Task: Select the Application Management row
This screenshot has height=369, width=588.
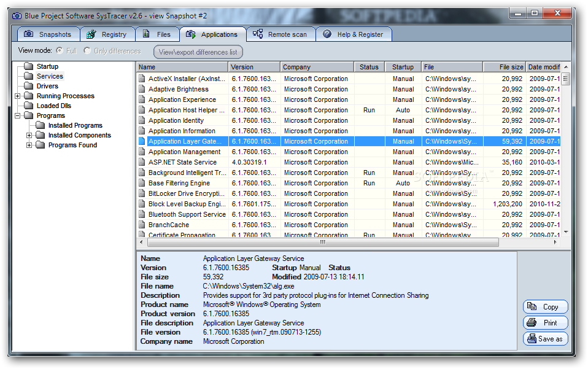Action: coord(349,152)
